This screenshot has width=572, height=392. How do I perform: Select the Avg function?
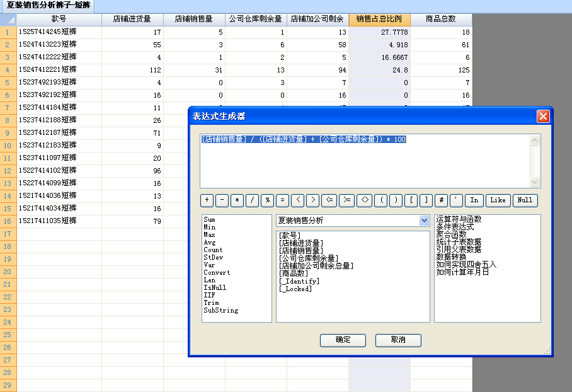pyautogui.click(x=209, y=243)
